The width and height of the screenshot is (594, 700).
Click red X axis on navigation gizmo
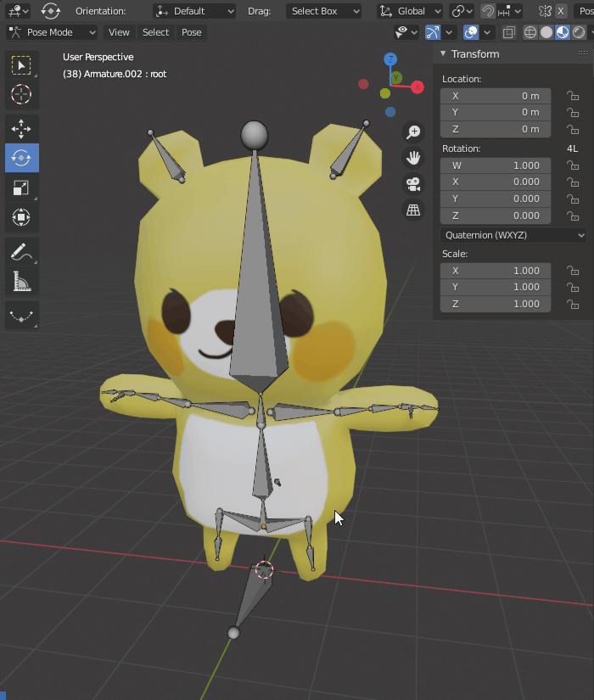pyautogui.click(x=417, y=87)
